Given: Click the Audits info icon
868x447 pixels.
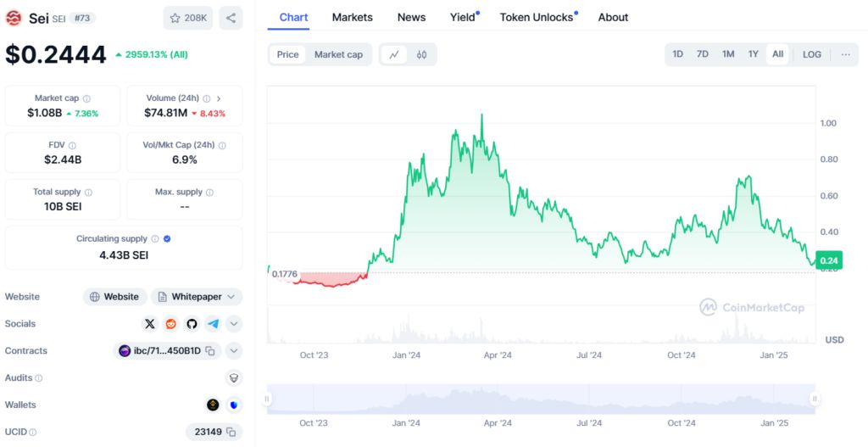Looking at the screenshot, I should [x=39, y=378].
